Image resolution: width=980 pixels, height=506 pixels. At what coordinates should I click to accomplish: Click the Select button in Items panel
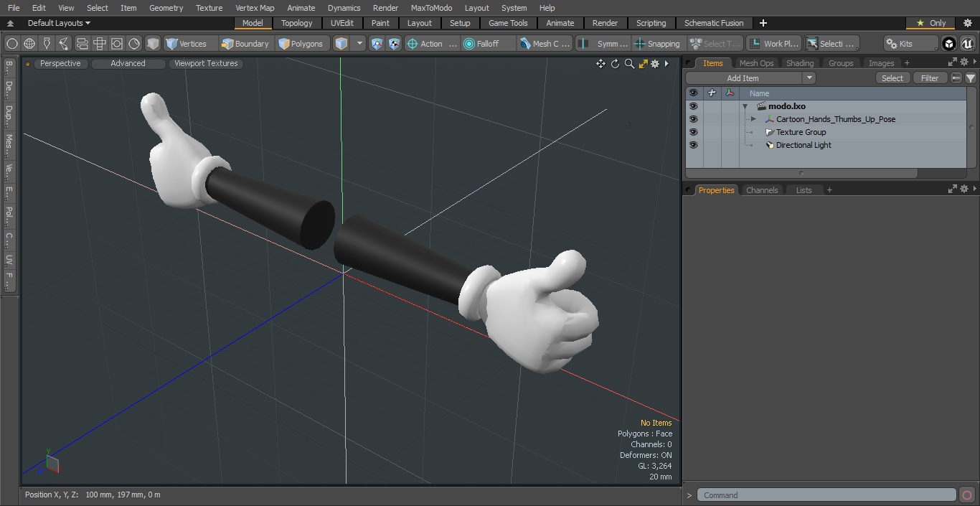pyautogui.click(x=892, y=78)
